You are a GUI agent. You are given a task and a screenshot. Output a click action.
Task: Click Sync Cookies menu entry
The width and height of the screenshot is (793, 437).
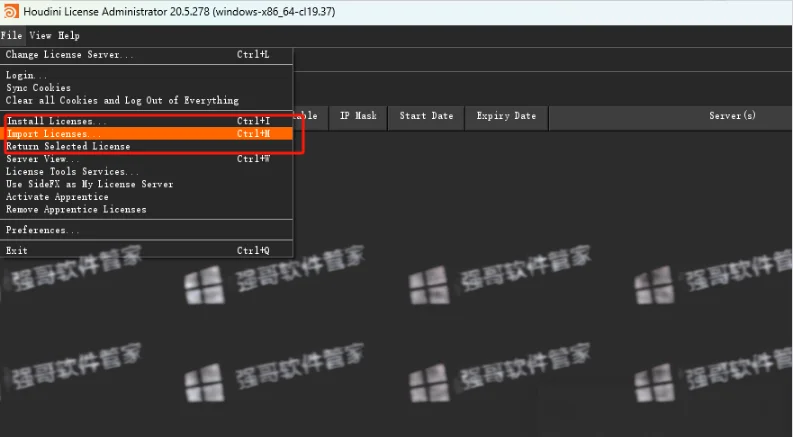(x=147, y=88)
